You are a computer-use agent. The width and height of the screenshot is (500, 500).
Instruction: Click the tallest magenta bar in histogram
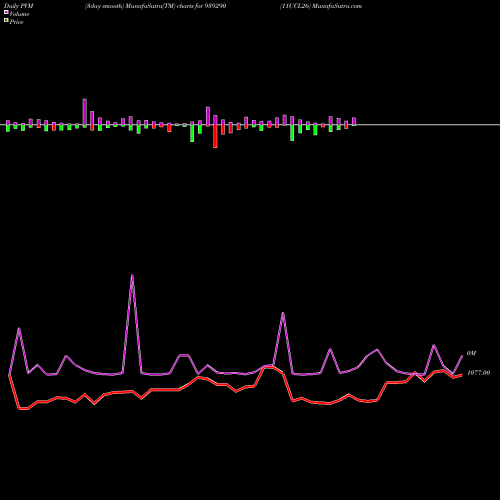(85, 113)
